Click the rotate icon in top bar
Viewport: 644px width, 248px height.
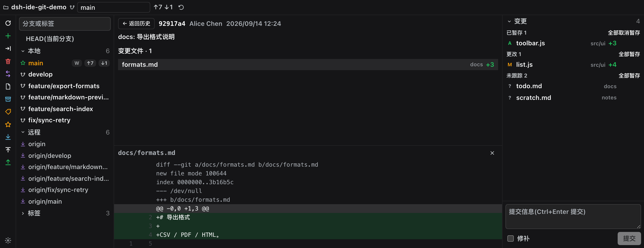pos(181,7)
